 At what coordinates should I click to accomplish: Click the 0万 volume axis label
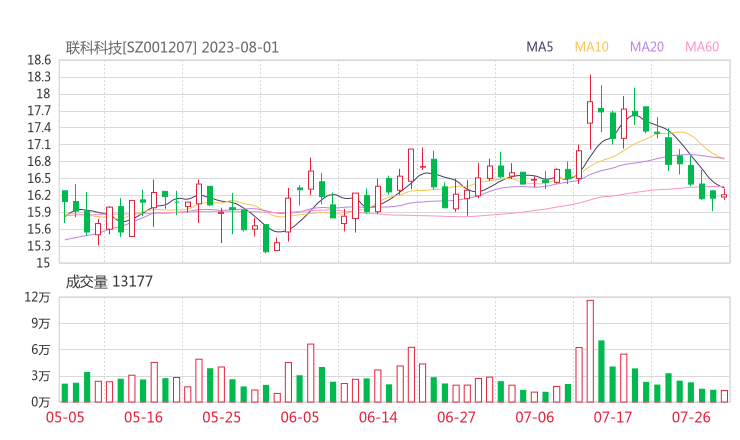pos(41,402)
